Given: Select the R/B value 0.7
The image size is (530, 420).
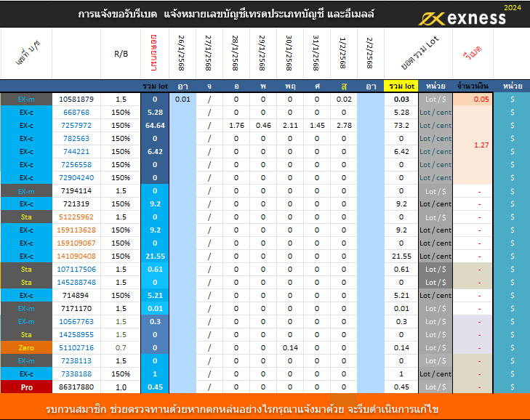Looking at the screenshot, I should coord(121,347).
